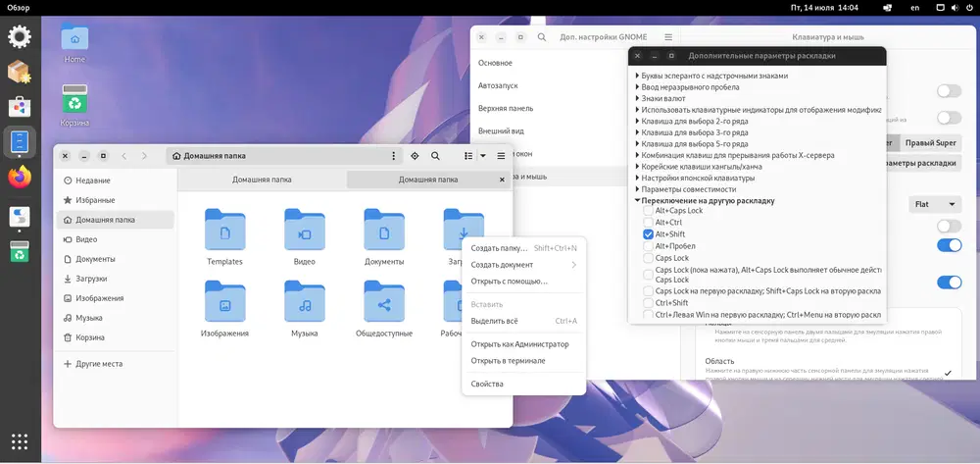Open the Flat dropdown
980x464 pixels.
pyautogui.click(x=935, y=204)
